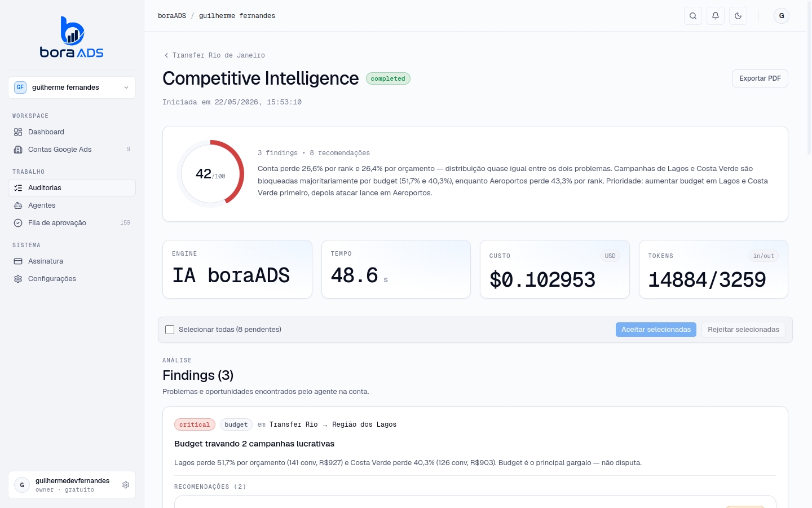Click Findings (3) heading
Screen dimensions: 812x508
198,375
